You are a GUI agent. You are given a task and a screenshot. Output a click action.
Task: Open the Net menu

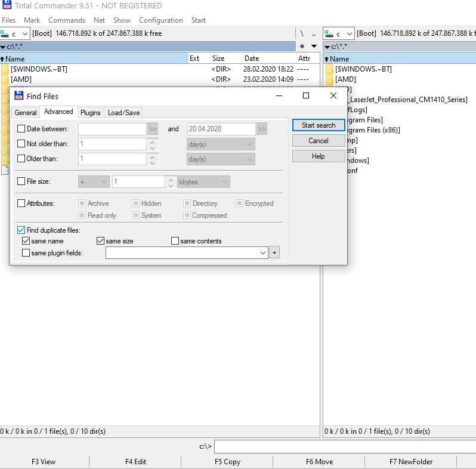pyautogui.click(x=99, y=20)
